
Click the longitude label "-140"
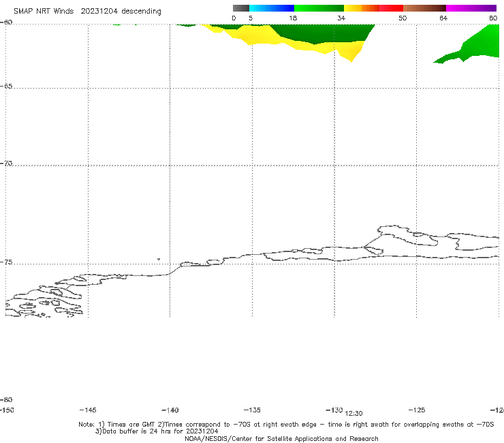[170, 410]
